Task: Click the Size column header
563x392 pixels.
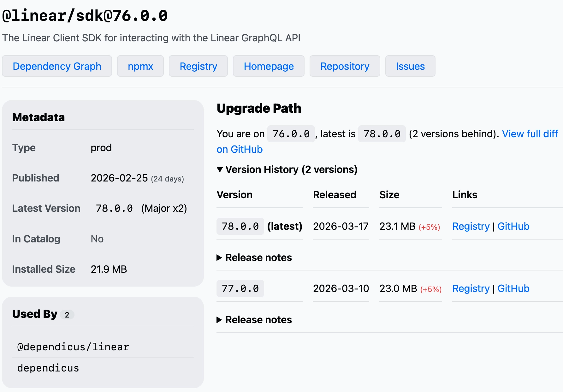Action: 389,195
